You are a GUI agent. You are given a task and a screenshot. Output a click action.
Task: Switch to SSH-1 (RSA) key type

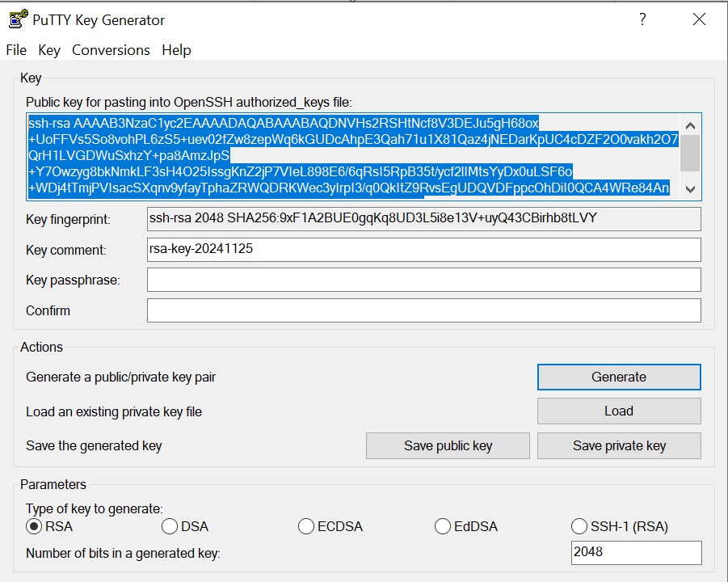(579, 526)
